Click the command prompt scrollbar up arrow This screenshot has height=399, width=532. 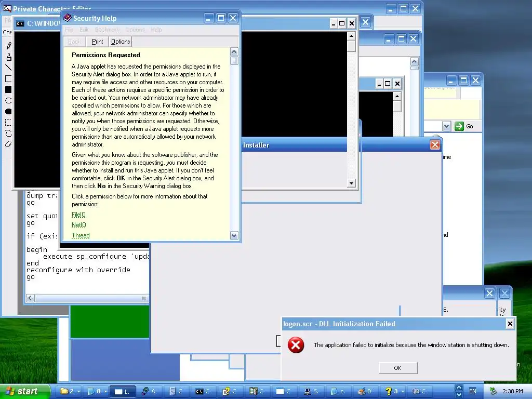[351, 36]
